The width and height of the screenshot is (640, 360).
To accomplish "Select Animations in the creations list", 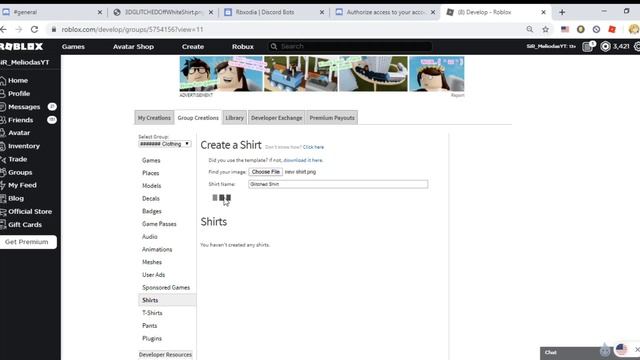I will click(157, 249).
